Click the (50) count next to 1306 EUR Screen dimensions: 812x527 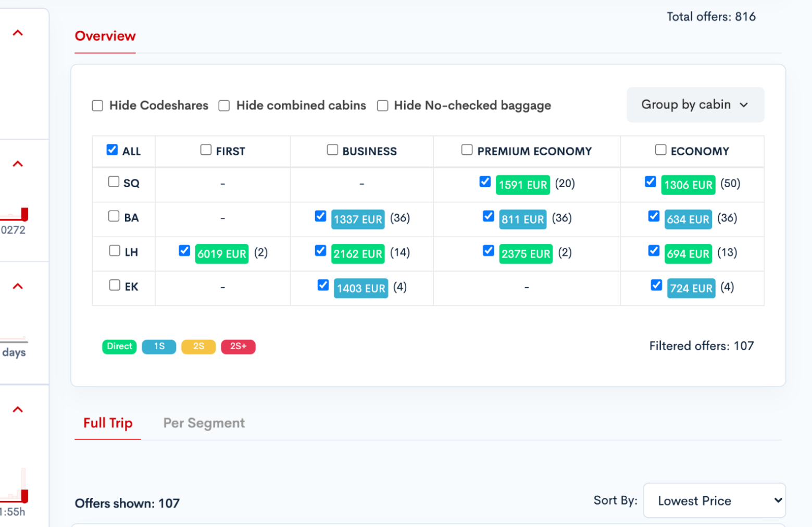click(730, 183)
